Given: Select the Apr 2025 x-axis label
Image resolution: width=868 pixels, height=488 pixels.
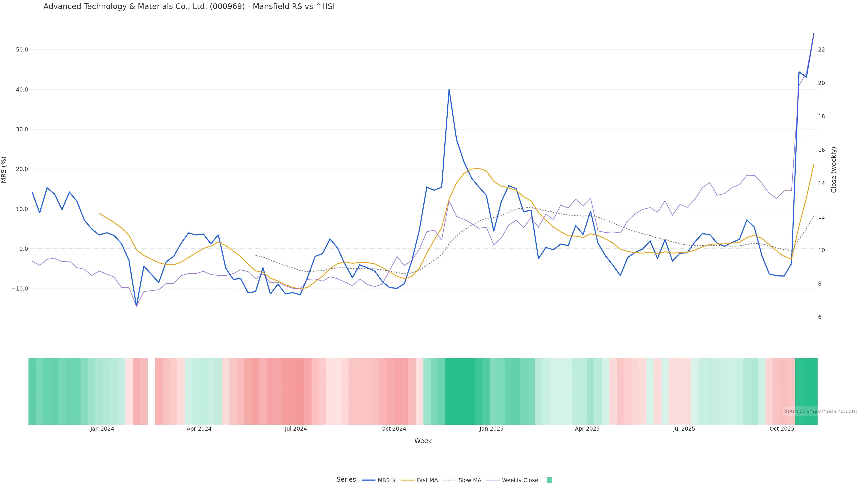Looking at the screenshot, I should pyautogui.click(x=587, y=429).
